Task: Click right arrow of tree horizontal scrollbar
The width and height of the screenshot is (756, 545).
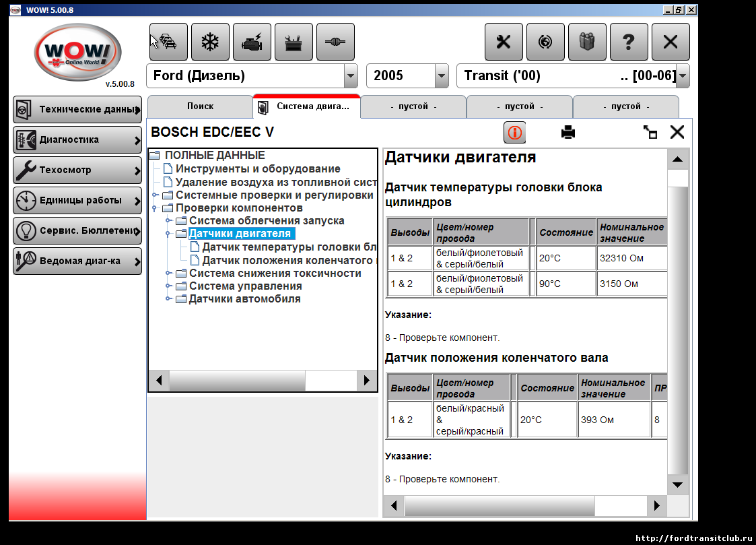Action: (x=367, y=381)
